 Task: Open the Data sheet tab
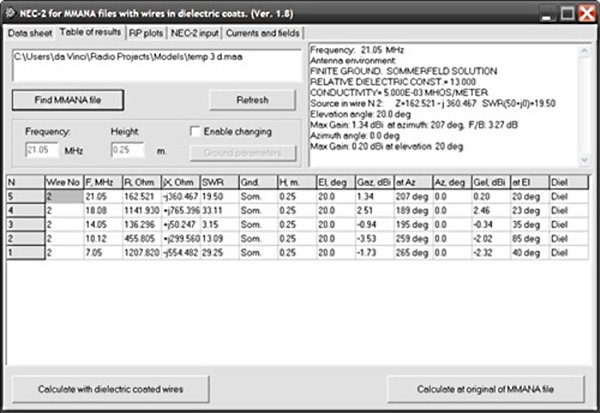[x=30, y=32]
